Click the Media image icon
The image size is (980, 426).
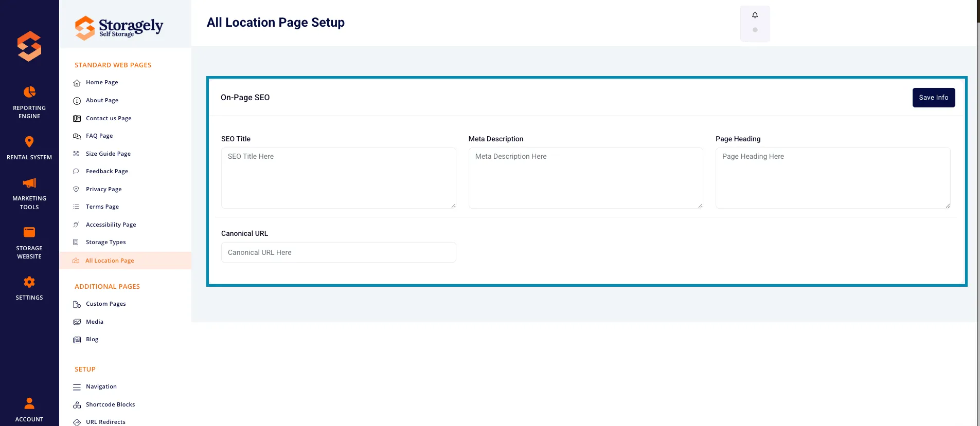[x=77, y=322]
